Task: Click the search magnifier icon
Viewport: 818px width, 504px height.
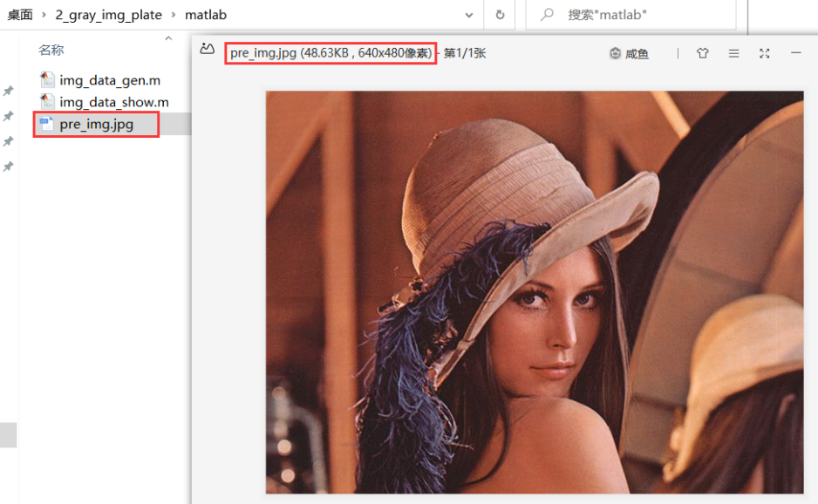Action: [x=548, y=15]
